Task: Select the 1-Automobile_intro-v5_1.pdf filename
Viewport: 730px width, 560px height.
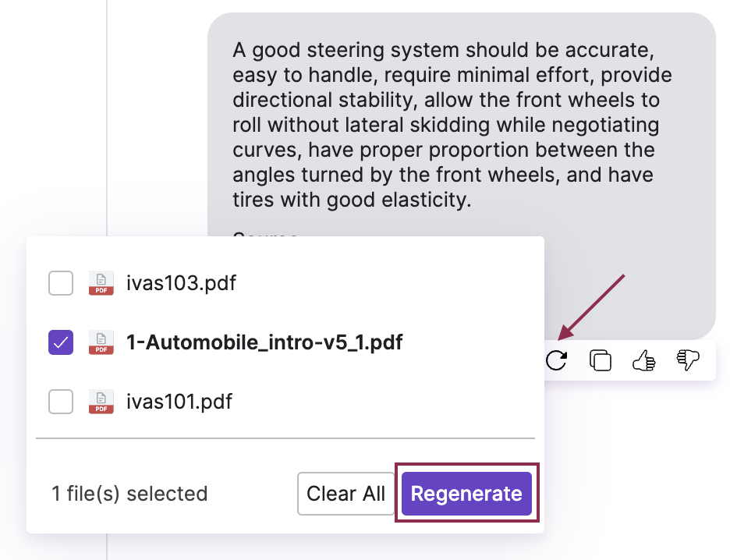Action: click(264, 342)
